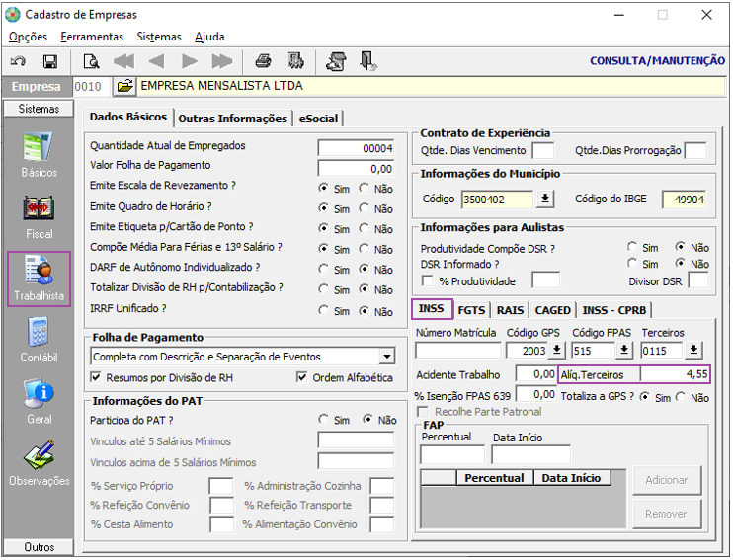Go to first record double-left arrow

click(x=123, y=61)
